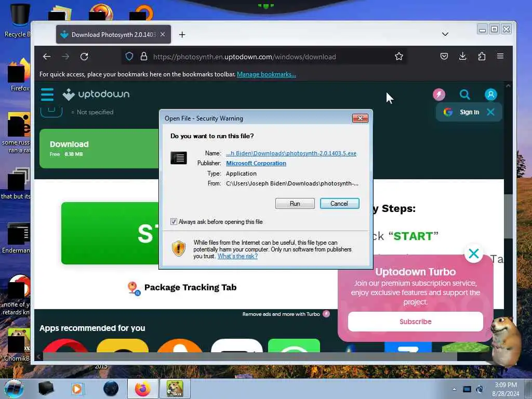Click the site security padlock icon
The width and height of the screenshot is (532, 399).
click(144, 56)
